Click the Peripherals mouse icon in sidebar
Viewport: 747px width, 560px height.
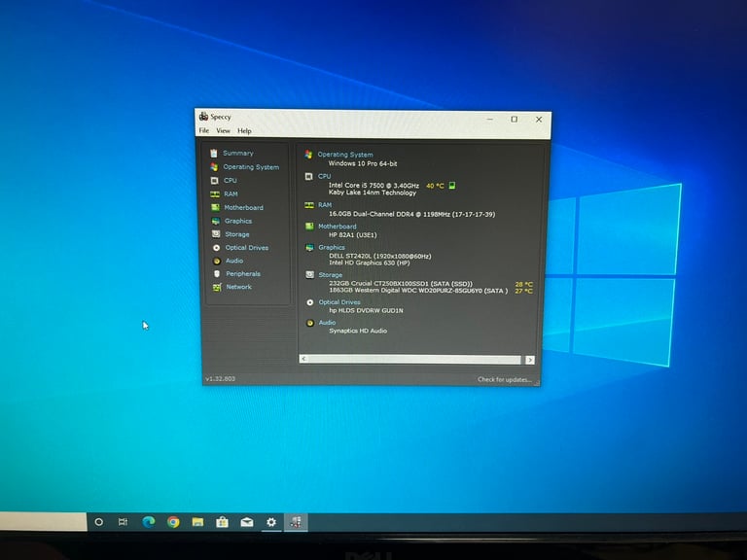click(217, 274)
